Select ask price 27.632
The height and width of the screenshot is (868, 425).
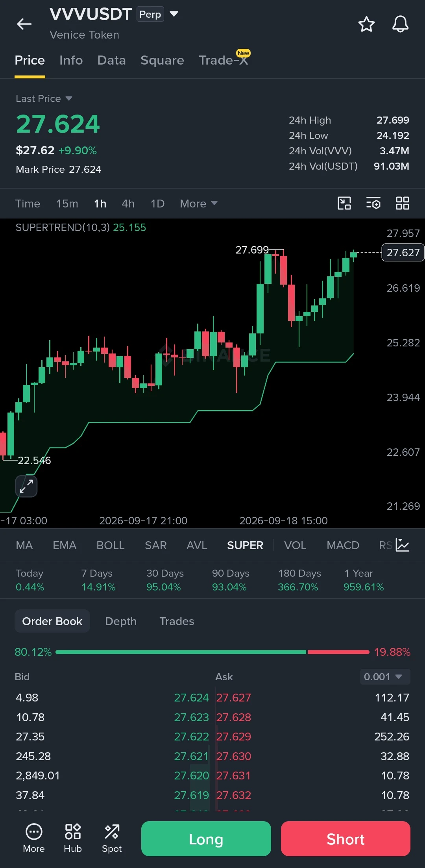233,795
